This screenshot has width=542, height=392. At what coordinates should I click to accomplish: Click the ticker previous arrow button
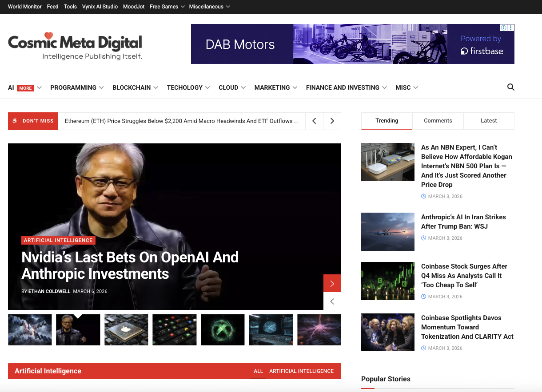(314, 121)
